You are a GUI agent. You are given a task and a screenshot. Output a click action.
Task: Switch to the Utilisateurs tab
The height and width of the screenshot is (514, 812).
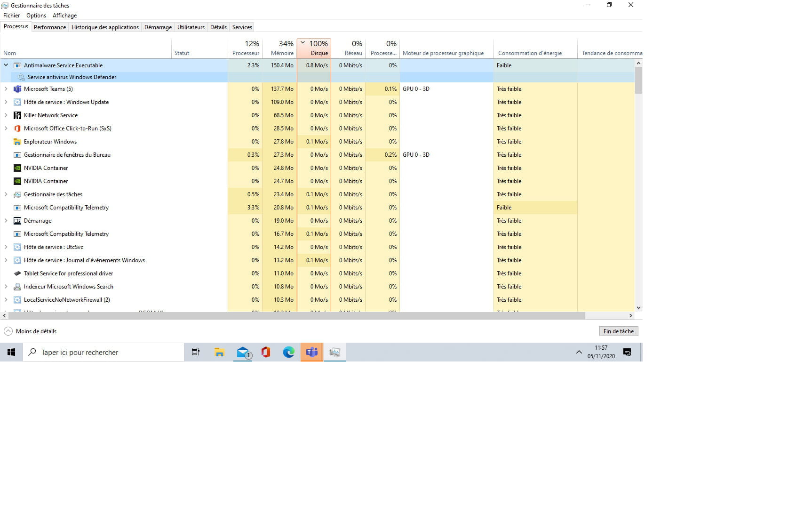191,27
